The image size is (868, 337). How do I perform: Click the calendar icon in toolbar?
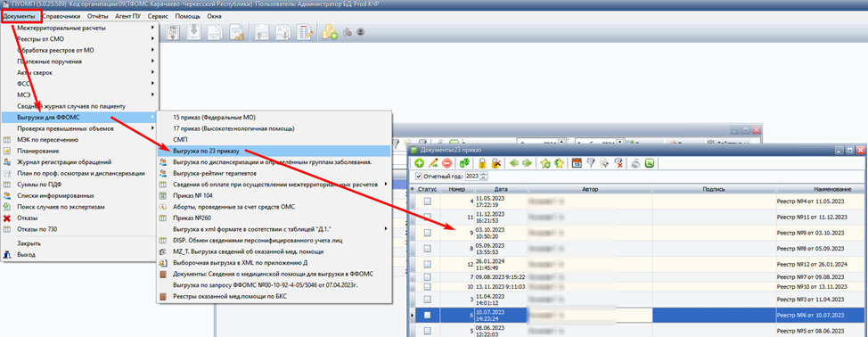tap(577, 163)
